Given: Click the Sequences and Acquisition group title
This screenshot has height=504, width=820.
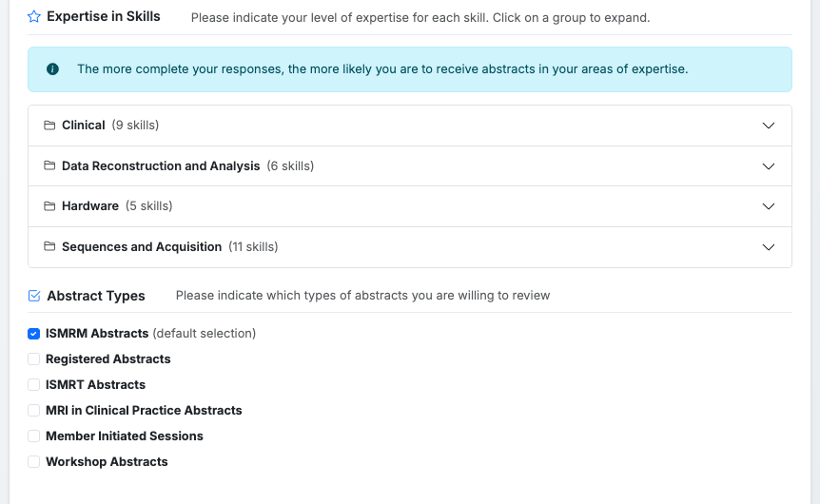Looking at the screenshot, I should click(x=142, y=247).
